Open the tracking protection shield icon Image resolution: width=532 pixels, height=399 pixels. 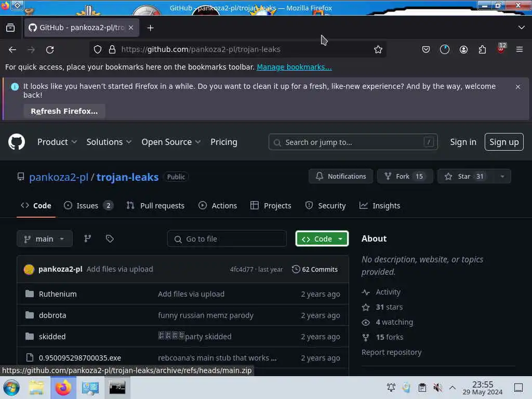[98, 49]
